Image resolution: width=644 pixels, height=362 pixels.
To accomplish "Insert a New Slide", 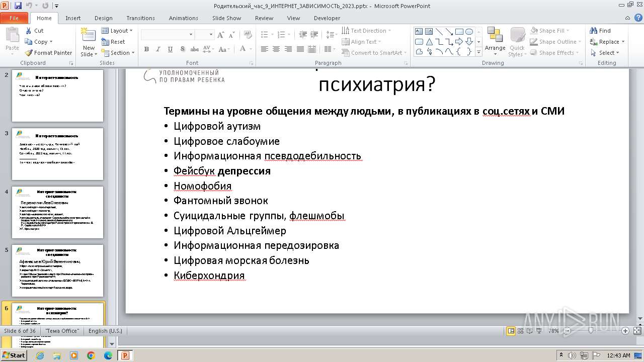I will pos(89,42).
